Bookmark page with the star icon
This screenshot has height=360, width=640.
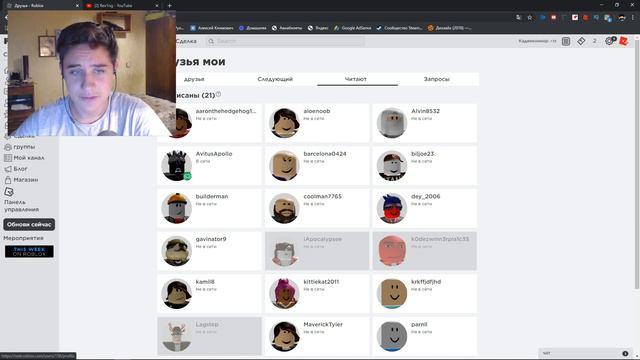coord(530,18)
